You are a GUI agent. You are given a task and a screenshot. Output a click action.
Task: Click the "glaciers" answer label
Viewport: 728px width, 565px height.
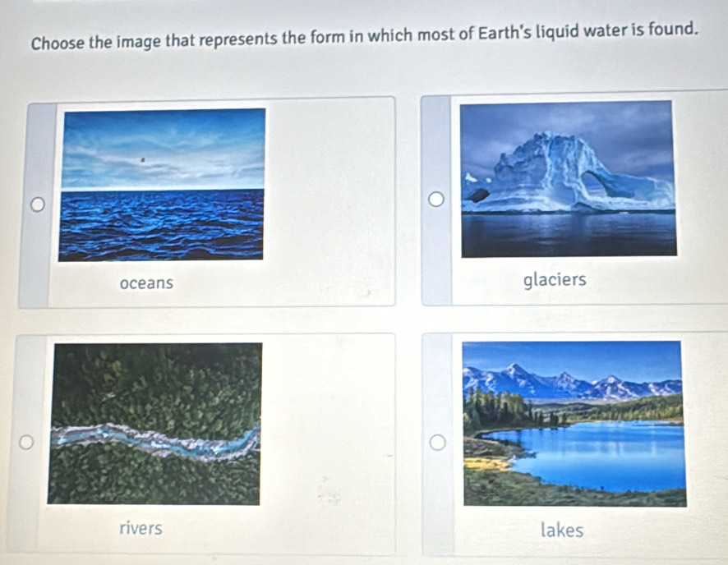555,281
